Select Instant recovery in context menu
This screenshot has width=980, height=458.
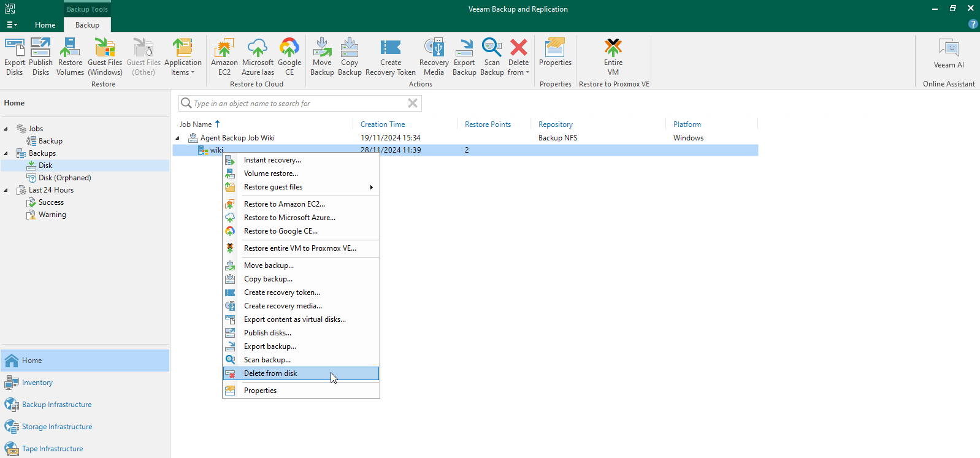click(x=272, y=160)
